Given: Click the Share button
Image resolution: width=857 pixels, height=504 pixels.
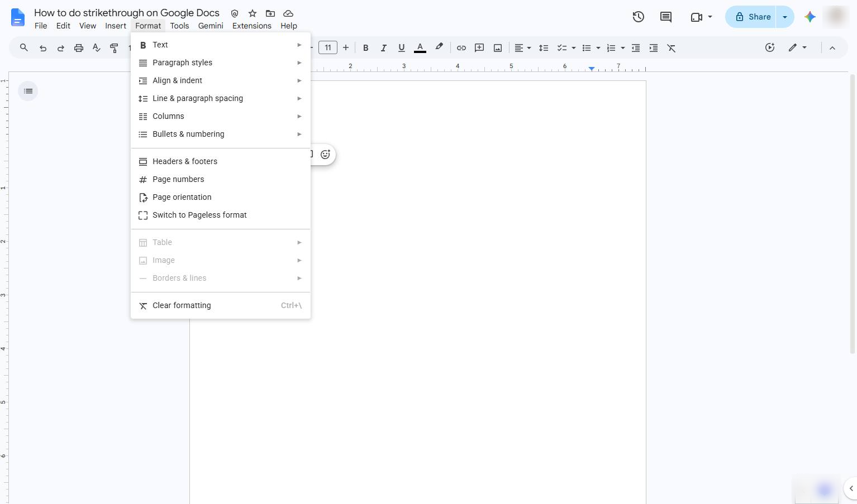Looking at the screenshot, I should (x=752, y=17).
